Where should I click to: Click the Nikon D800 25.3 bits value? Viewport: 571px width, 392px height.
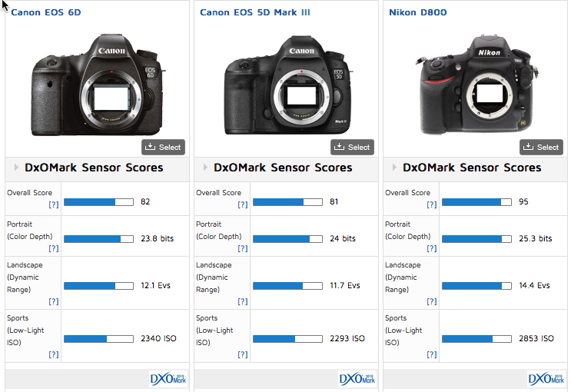pos(536,238)
